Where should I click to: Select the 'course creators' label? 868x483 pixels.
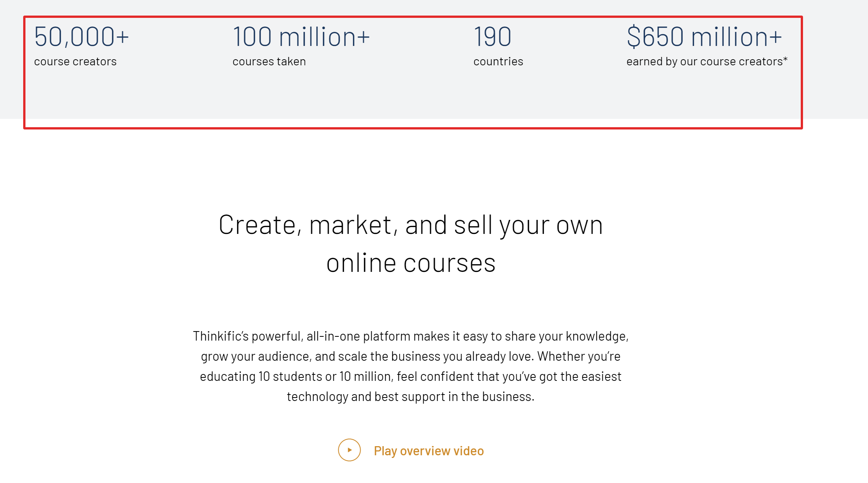75,61
